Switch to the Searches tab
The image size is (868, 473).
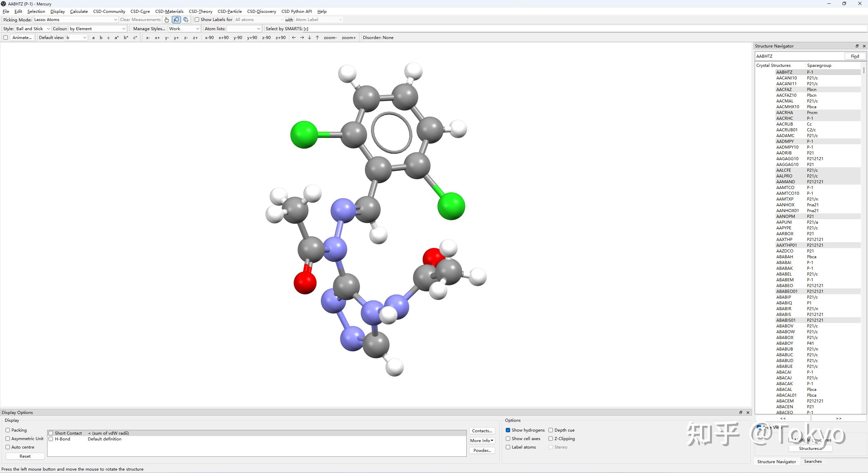coord(813,461)
